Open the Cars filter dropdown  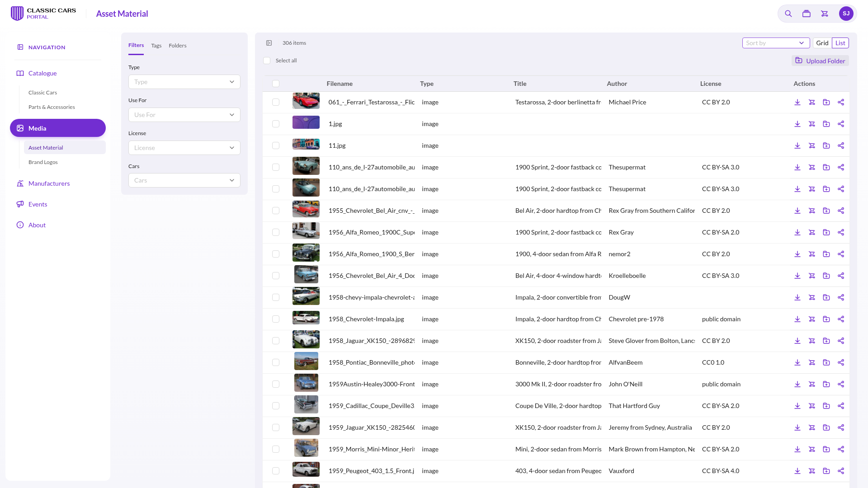point(184,180)
